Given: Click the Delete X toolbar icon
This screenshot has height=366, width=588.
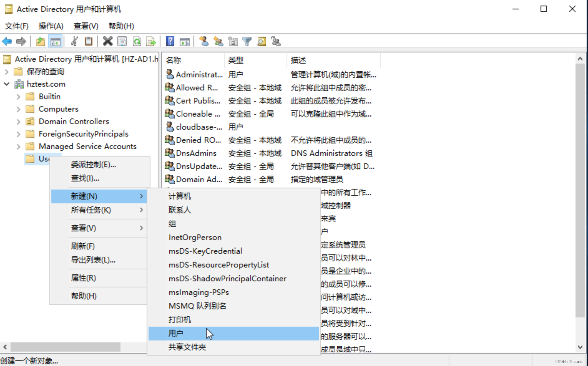Looking at the screenshot, I should [108, 41].
